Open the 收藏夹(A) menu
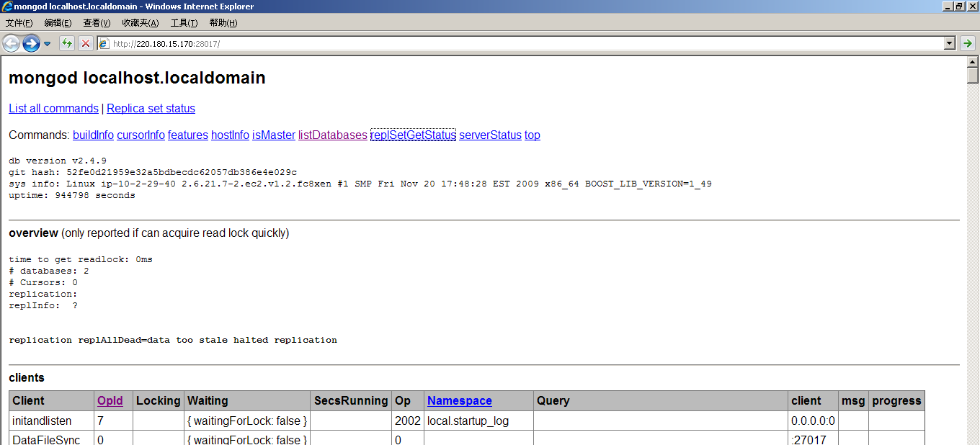The height and width of the screenshot is (445, 980). (141, 23)
